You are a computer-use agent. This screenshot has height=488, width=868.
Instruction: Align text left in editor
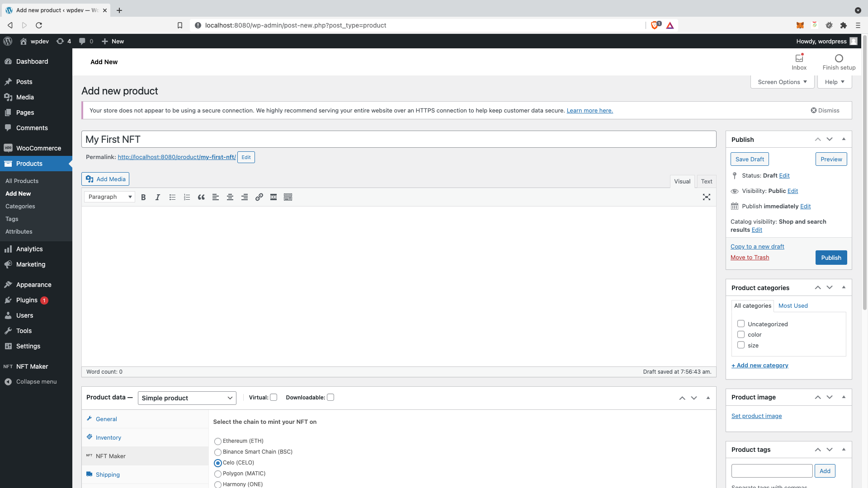216,197
